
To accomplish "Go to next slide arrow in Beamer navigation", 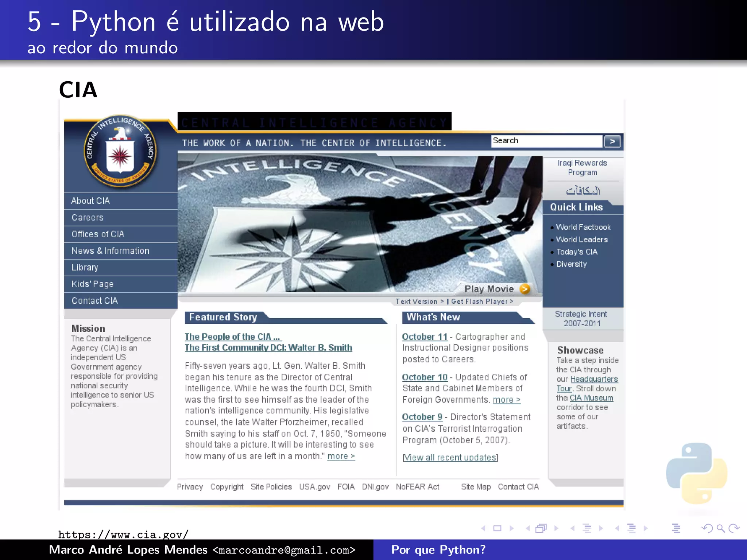I will tap(512, 528).
